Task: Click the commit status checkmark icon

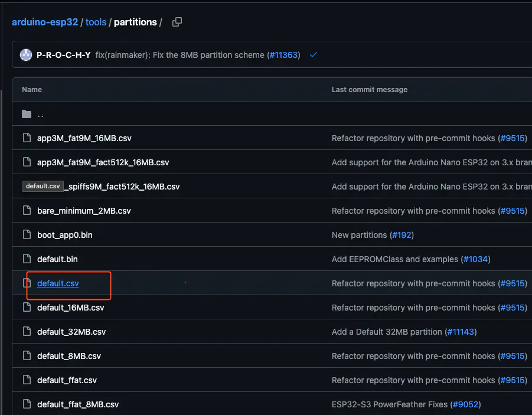Action: point(314,55)
